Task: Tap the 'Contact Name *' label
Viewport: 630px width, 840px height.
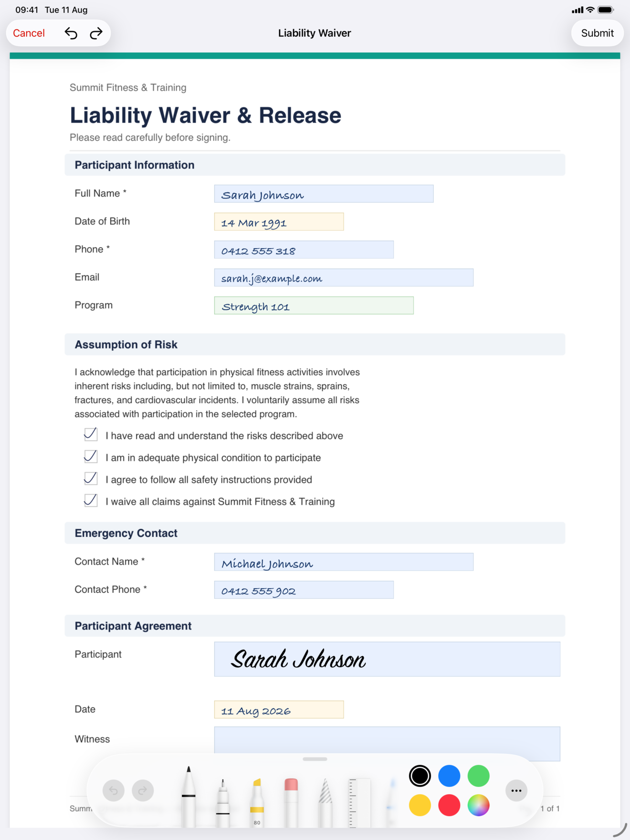Action: coord(109,561)
